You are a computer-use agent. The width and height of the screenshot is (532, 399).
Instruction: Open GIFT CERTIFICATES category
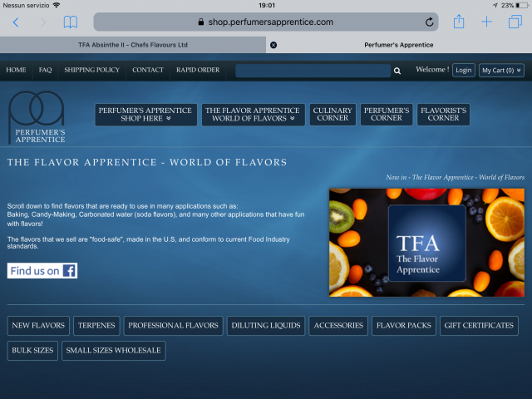coord(479,326)
